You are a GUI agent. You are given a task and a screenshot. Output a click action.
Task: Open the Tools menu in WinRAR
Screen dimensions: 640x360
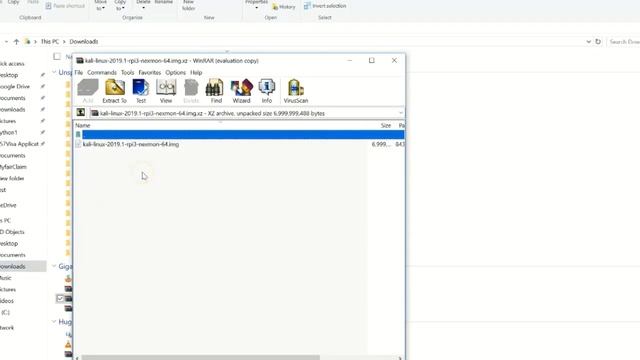[x=127, y=73]
